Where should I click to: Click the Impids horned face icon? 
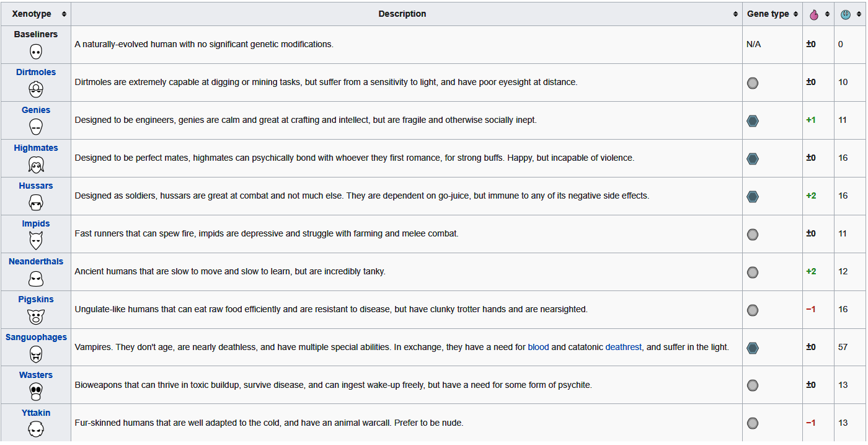click(x=36, y=241)
